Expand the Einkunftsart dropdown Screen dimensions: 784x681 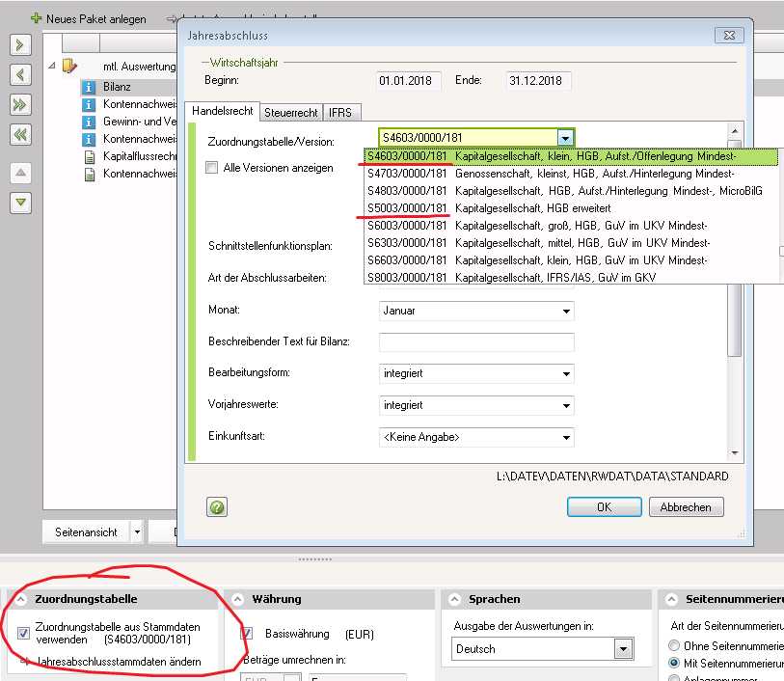pyautogui.click(x=564, y=437)
